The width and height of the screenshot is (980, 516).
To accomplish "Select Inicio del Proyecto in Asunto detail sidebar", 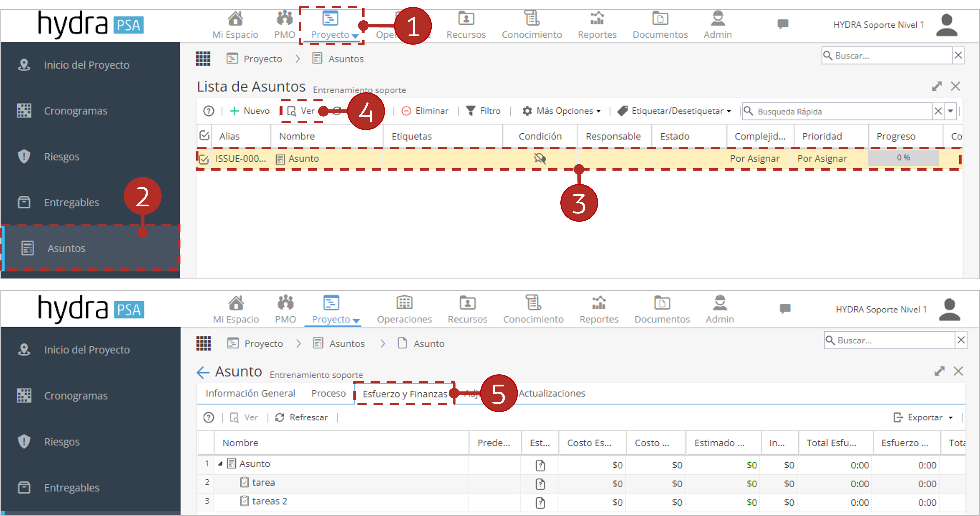I will [x=90, y=350].
